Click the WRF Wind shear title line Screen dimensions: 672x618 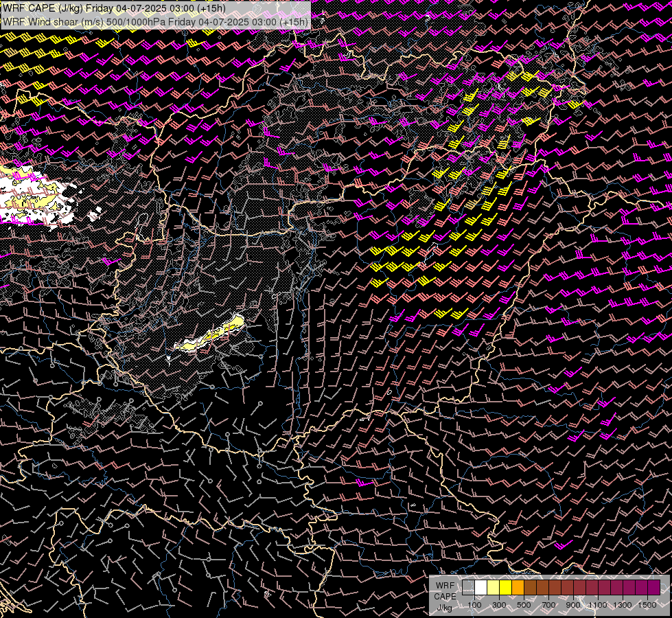[155, 22]
